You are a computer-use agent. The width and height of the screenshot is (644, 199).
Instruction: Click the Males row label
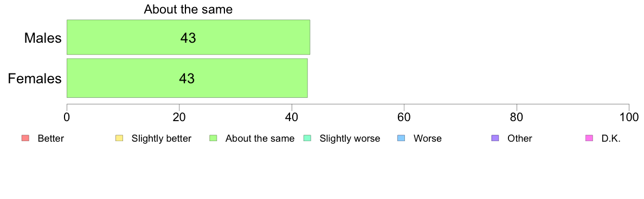tap(43, 38)
